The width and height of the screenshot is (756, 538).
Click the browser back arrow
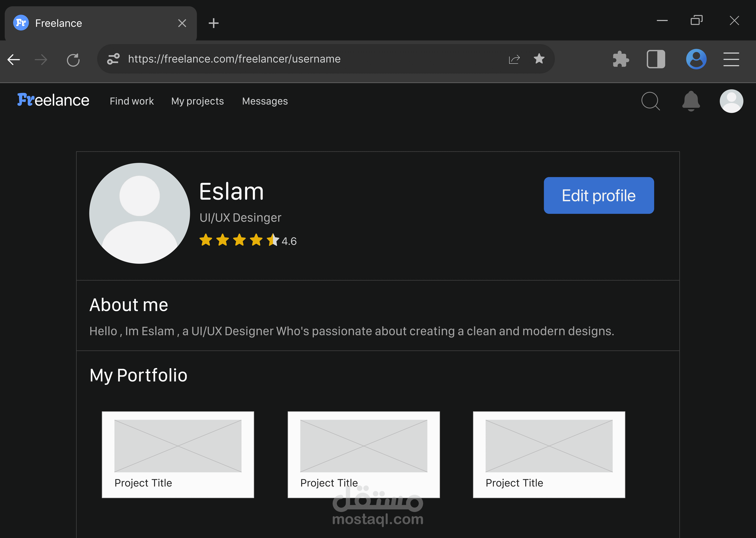pos(14,60)
